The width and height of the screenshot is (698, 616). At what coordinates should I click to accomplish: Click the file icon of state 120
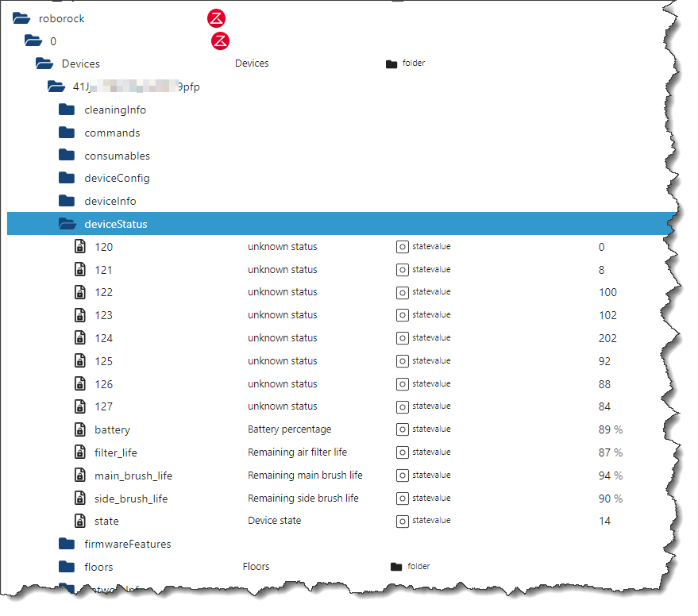coord(79,246)
